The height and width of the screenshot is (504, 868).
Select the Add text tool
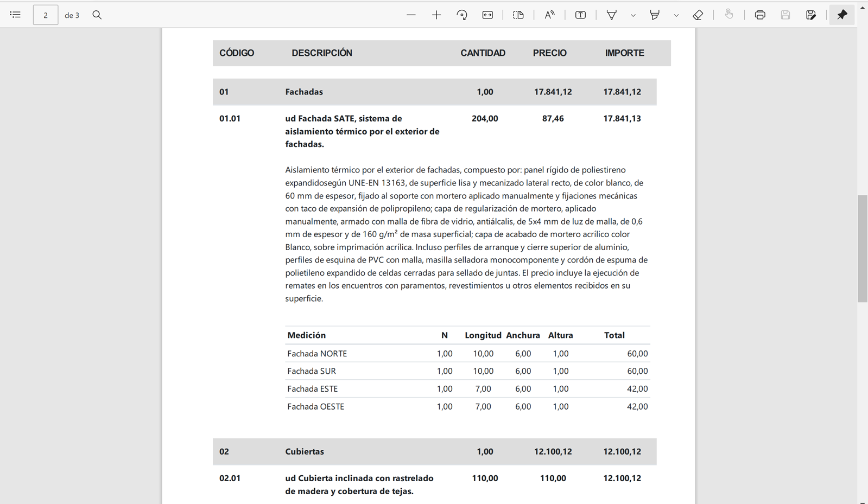click(580, 15)
